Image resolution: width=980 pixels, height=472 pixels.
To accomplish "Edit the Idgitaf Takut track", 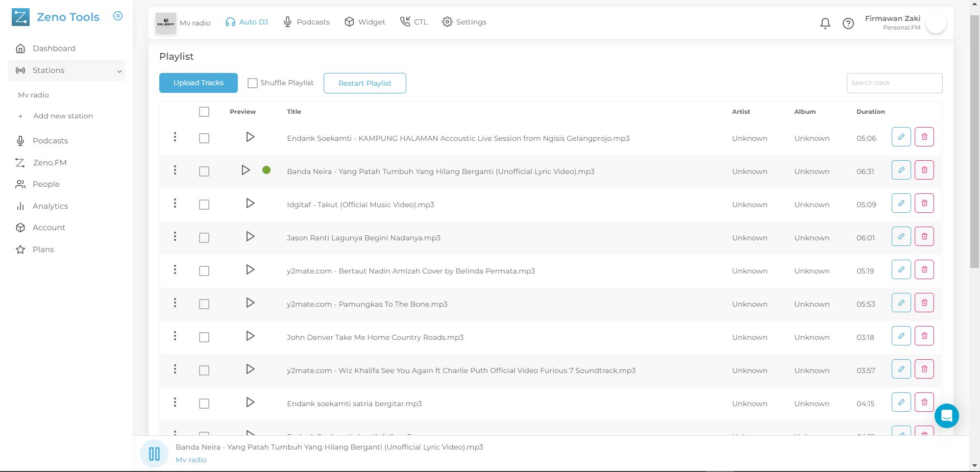I will click(901, 203).
